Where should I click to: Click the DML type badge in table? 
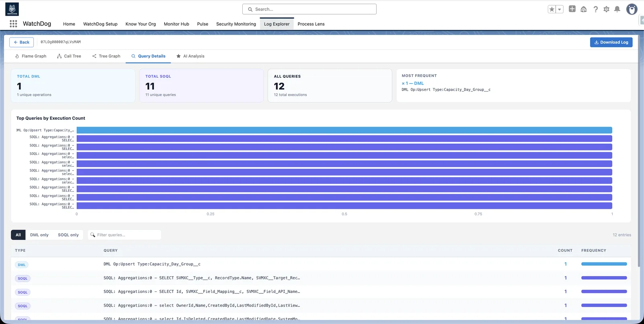point(22,265)
